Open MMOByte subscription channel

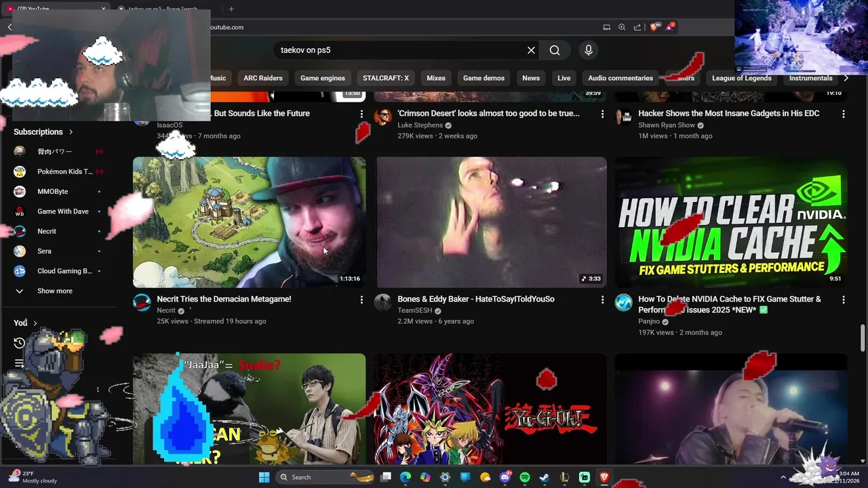tap(54, 192)
